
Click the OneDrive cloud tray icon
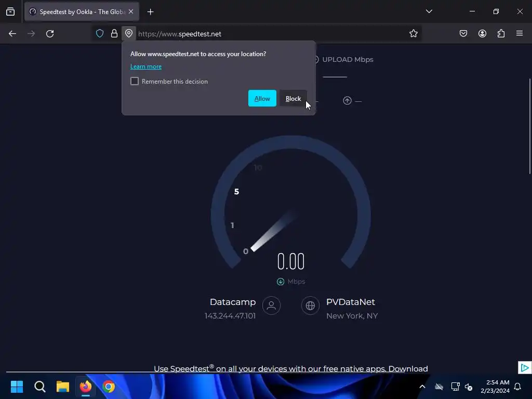439,387
